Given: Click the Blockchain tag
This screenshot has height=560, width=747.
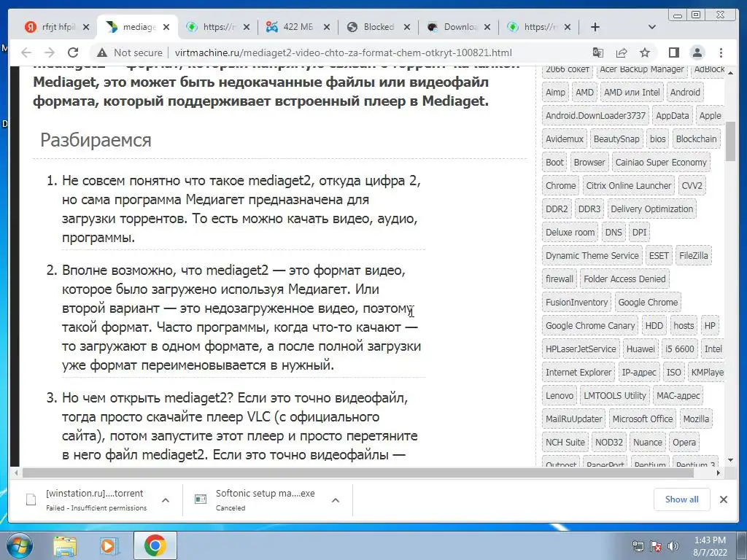Looking at the screenshot, I should [696, 139].
